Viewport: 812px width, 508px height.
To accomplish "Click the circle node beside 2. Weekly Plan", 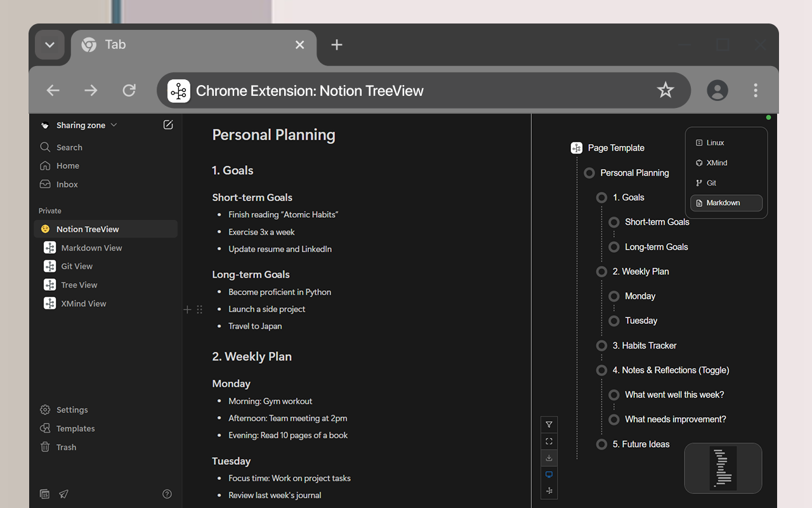I will [601, 271].
